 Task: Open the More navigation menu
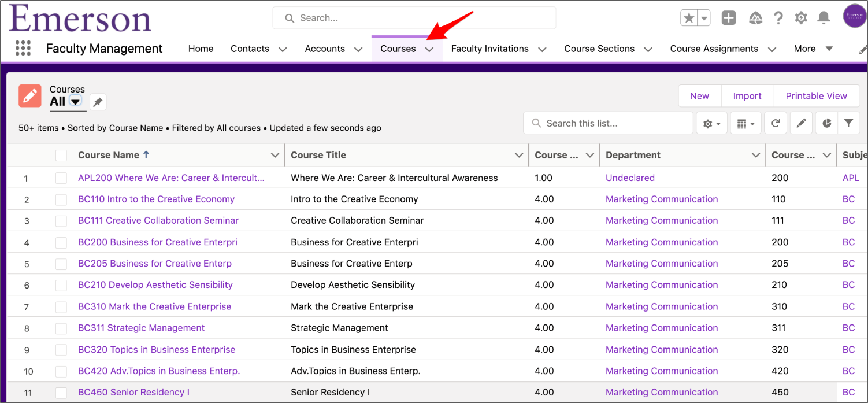(x=813, y=49)
